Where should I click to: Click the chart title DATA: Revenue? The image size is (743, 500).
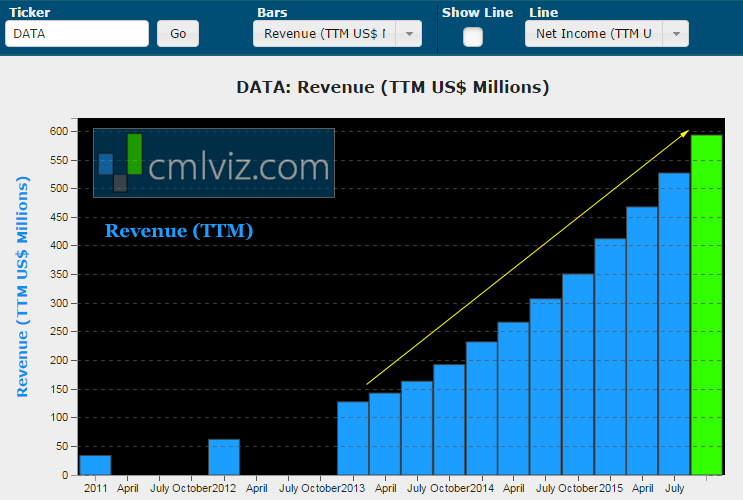click(393, 87)
